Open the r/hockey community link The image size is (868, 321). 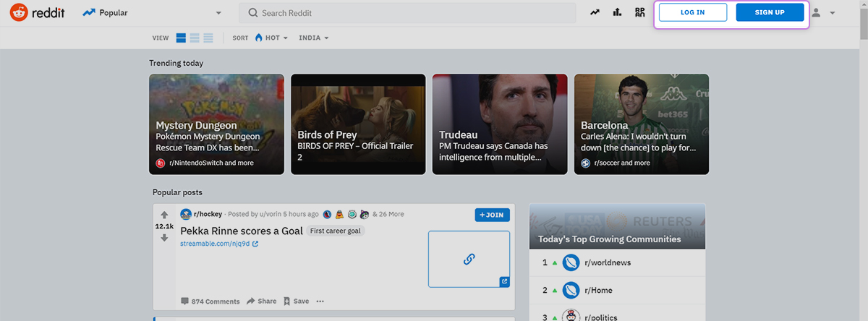208,214
